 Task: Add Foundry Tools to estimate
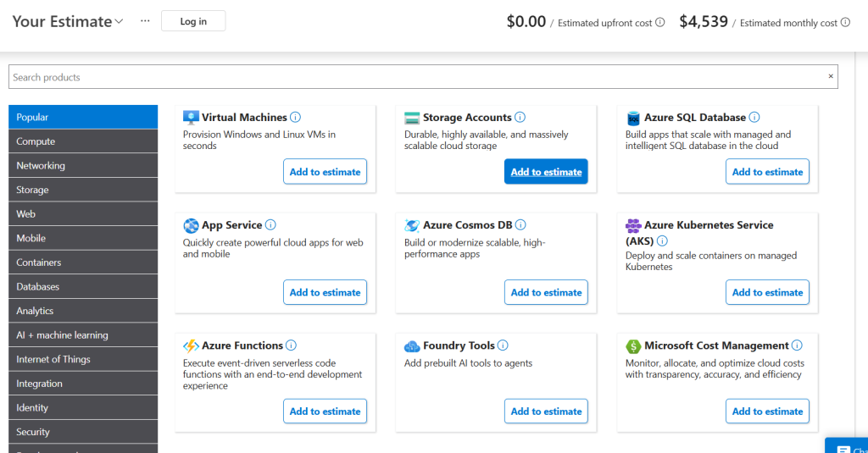(x=546, y=411)
